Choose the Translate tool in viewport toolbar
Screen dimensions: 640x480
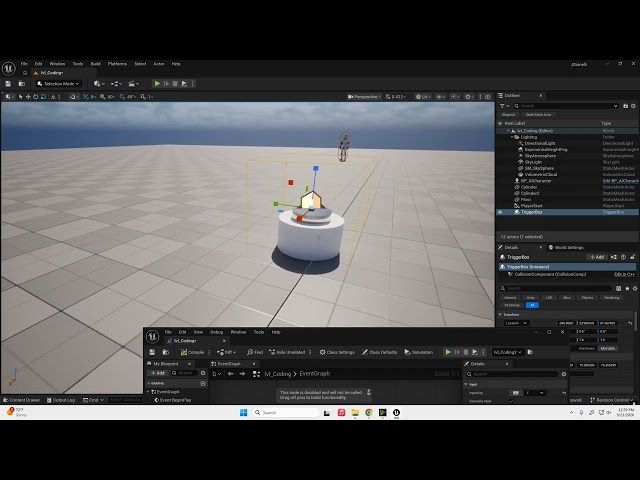[28, 97]
